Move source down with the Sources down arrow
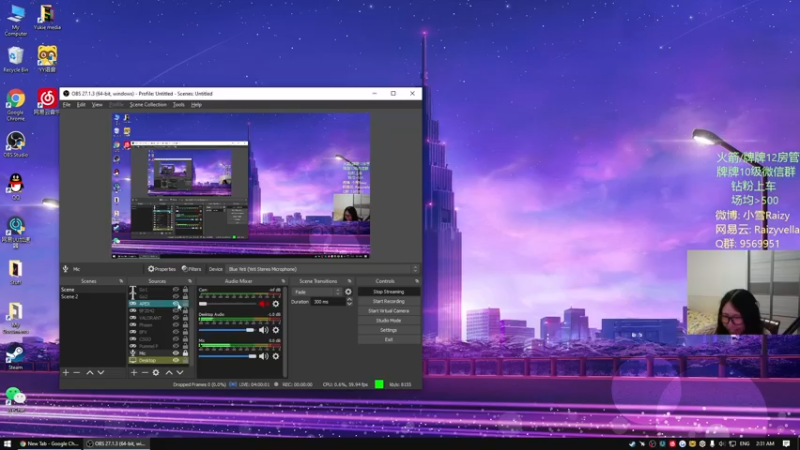 180,372
